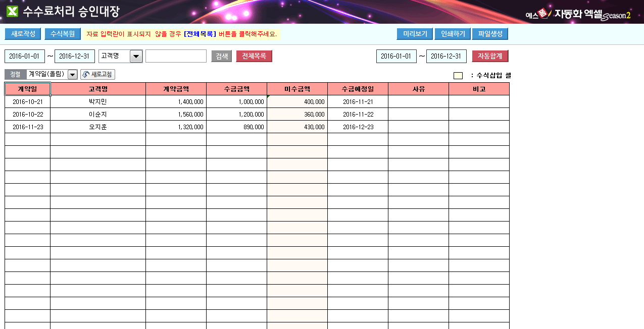This screenshot has height=329, width=644.
Task: Click due date cell 2016-12-23
Action: (358, 127)
